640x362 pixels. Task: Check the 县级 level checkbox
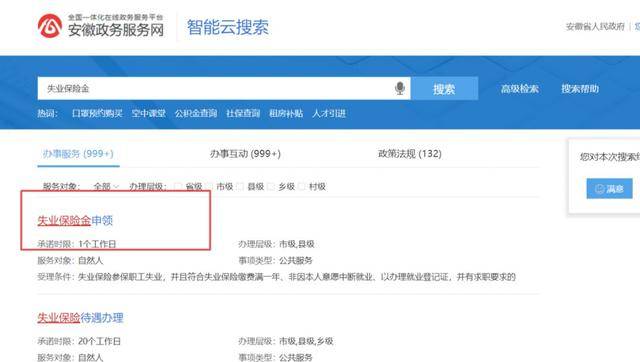pyautogui.click(x=240, y=187)
